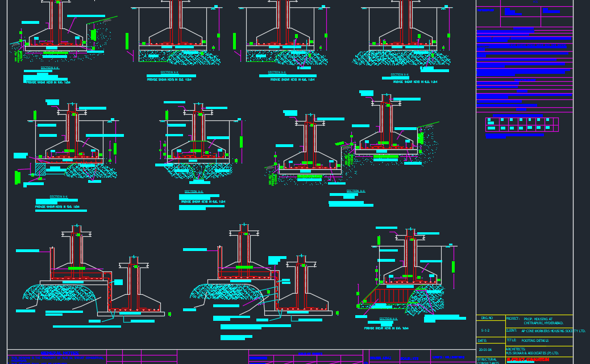
Task: Click the "CLIENT:" label
Action: pos(511,330)
